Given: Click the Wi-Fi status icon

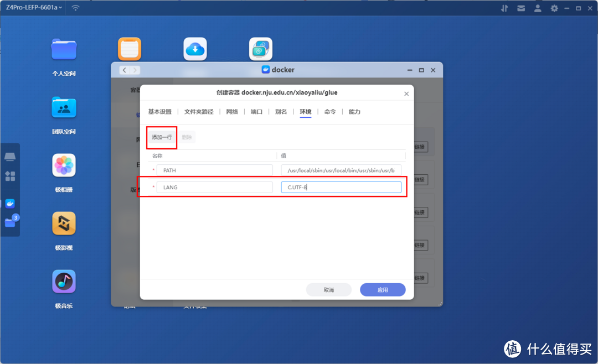Looking at the screenshot, I should tap(75, 8).
